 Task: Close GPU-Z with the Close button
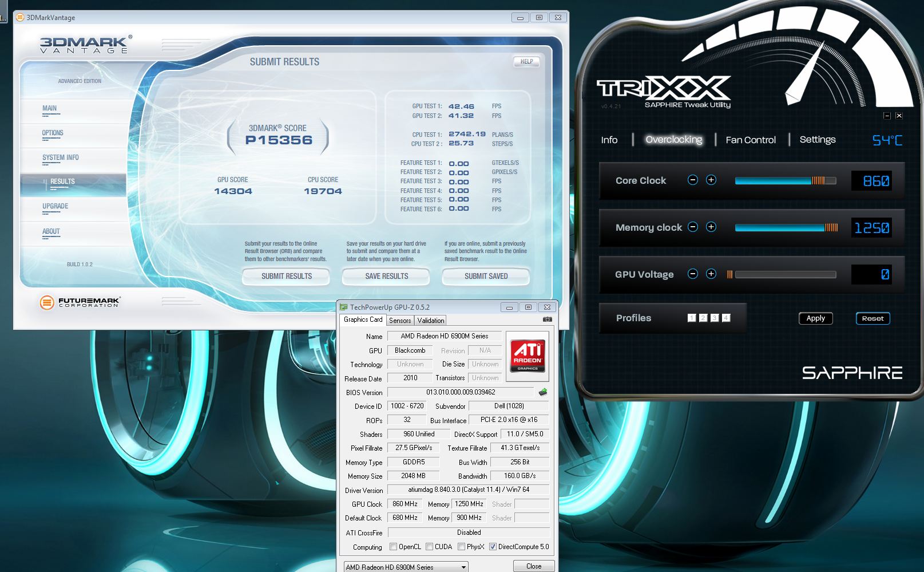(x=533, y=566)
